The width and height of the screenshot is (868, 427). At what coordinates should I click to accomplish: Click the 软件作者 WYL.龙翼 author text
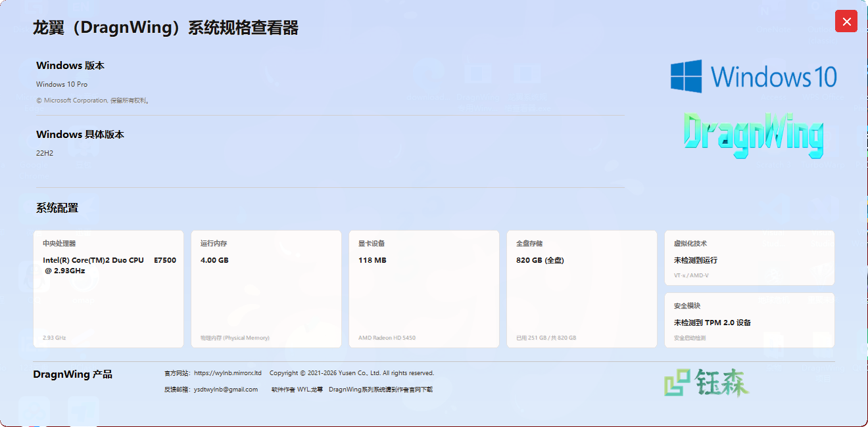[297, 390]
